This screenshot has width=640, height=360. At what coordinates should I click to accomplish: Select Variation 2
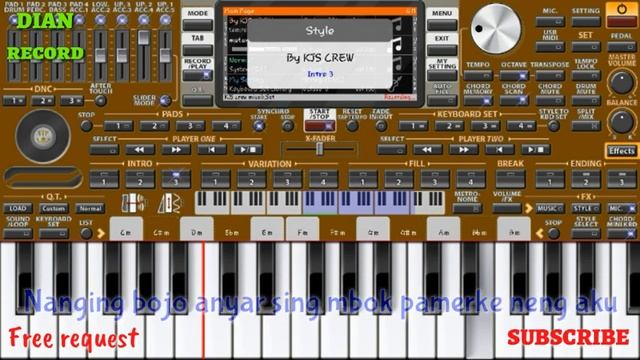tap(251, 179)
